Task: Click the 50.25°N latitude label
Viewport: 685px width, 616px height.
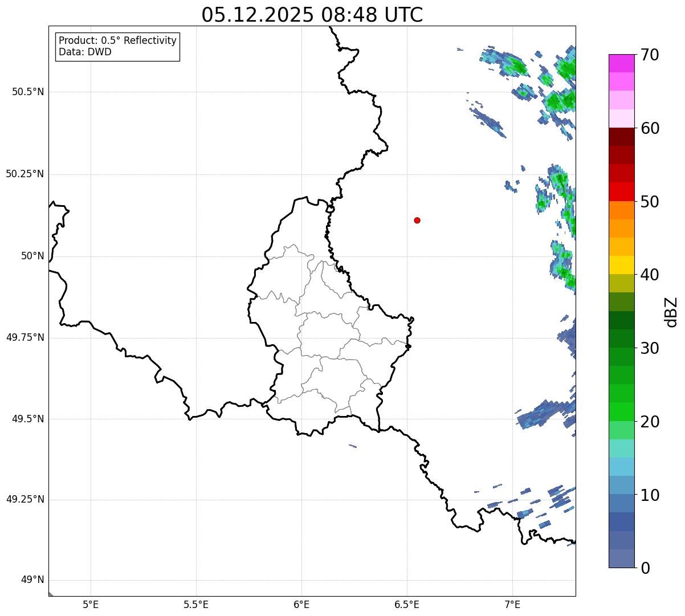Action: coord(25,174)
